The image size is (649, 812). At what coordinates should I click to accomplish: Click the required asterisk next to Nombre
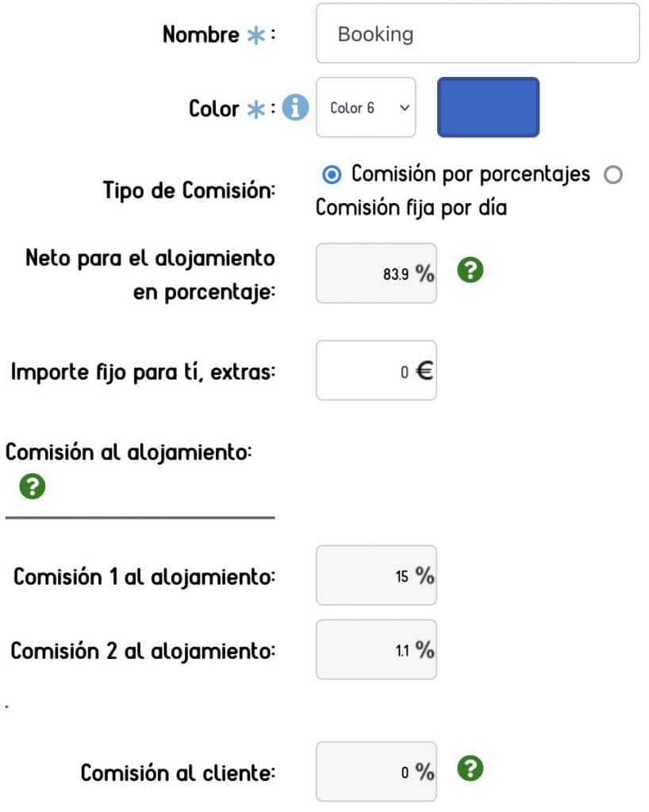pos(255,33)
